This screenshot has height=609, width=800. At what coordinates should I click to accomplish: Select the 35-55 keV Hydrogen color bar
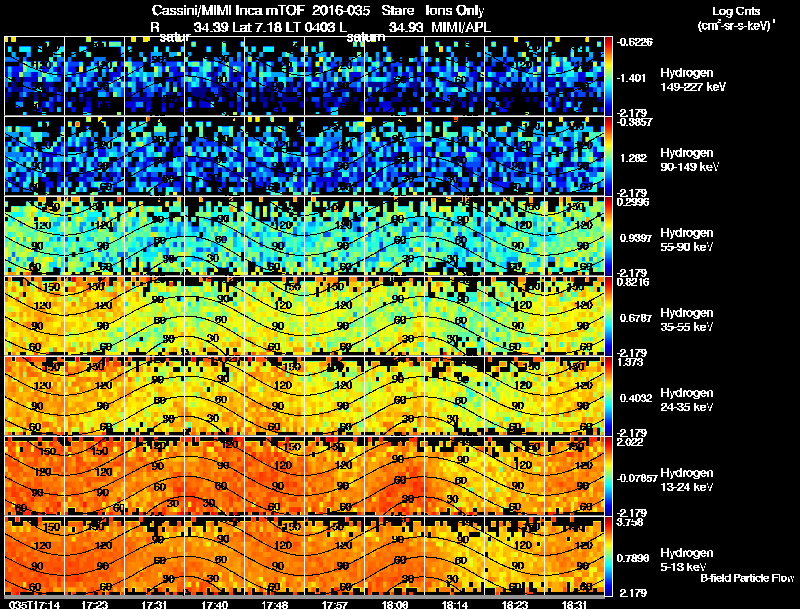pos(608,316)
